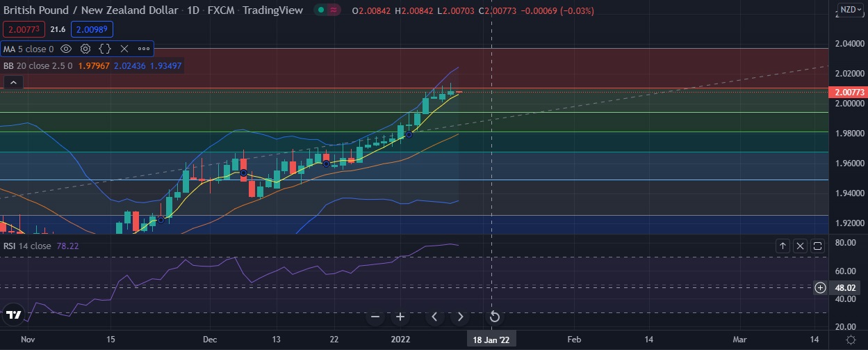Screen dimensions: 868x350
Task: Hide the MA 5 indicator with eye icon
Action: tap(66, 49)
